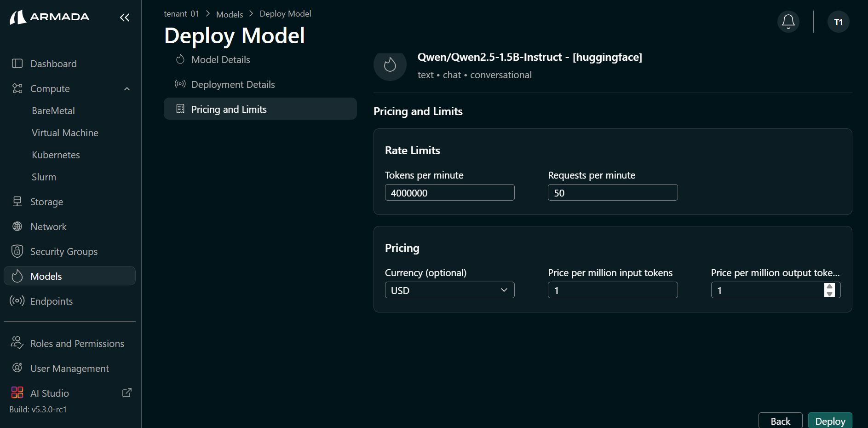This screenshot has width=868, height=428.
Task: Click the round flame icon beside Qwen model
Action: tap(390, 64)
